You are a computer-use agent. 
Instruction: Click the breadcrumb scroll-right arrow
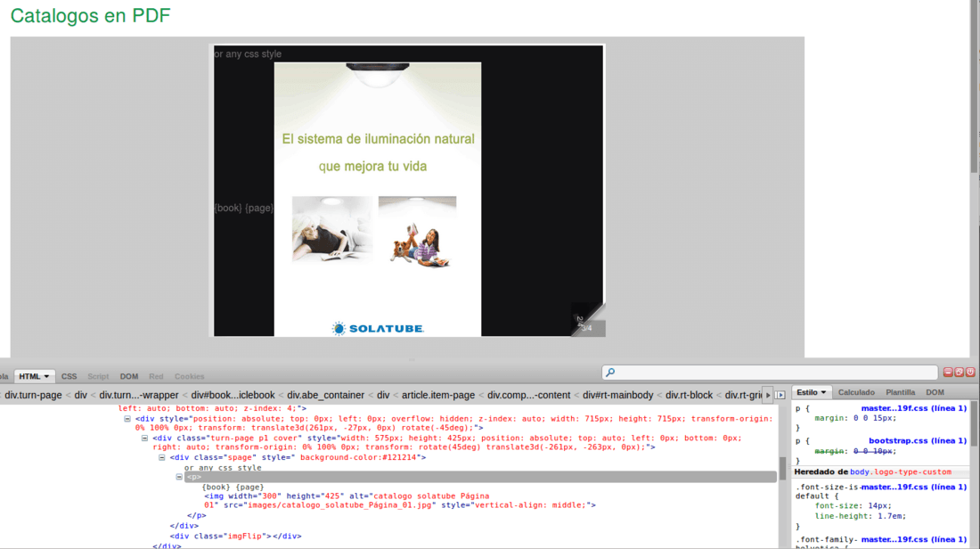click(768, 395)
